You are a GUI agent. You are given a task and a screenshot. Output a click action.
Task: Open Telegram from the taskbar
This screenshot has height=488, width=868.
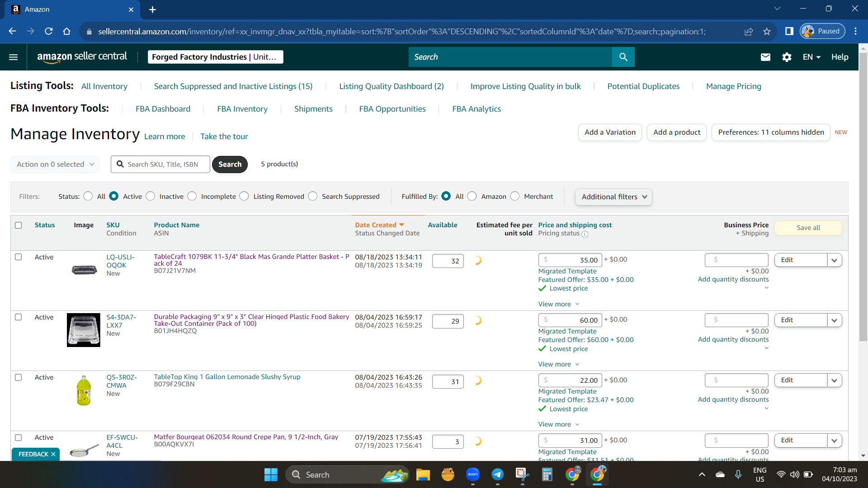498,474
